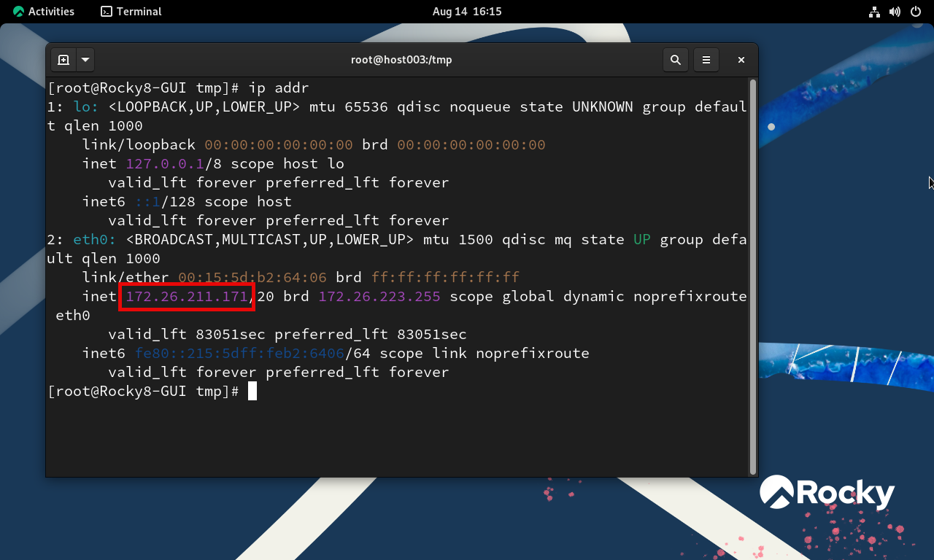The height and width of the screenshot is (560, 934).
Task: Open a new terminal tab with plus icon
Action: coord(63,60)
